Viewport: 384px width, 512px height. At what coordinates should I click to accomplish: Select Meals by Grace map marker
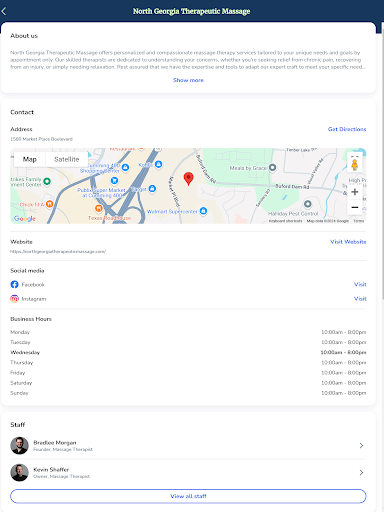[x=272, y=167]
